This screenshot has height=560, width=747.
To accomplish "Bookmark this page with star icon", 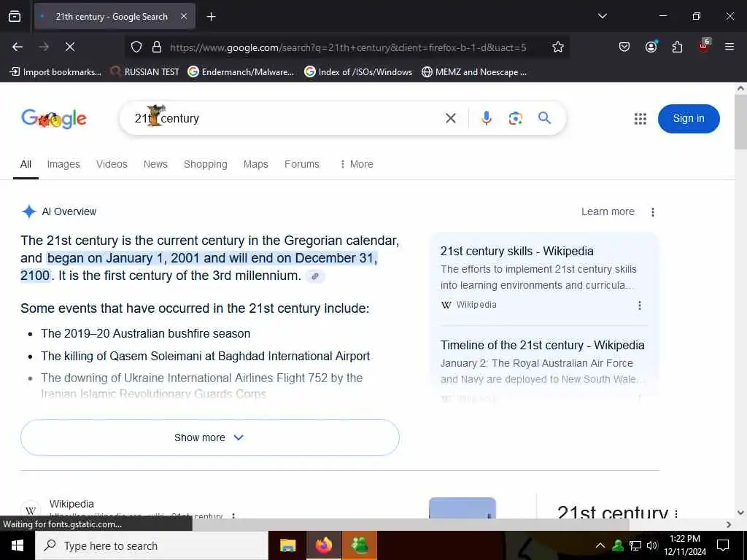I will (x=558, y=47).
